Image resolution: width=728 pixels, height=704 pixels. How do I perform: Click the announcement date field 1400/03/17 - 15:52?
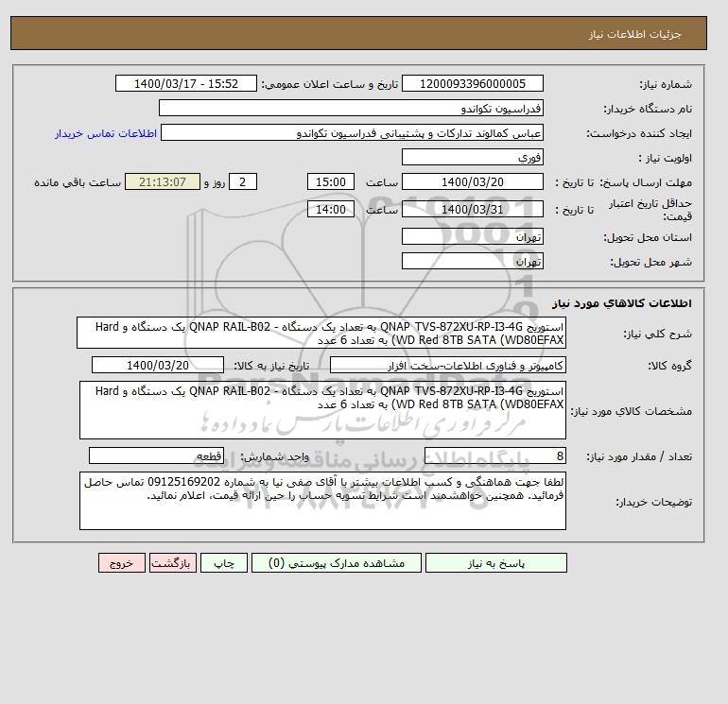(x=186, y=83)
